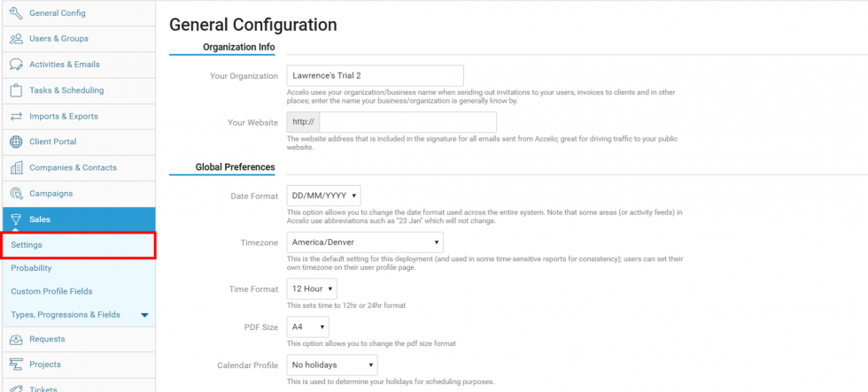
Task: Click the Your Organization text field
Action: (376, 76)
